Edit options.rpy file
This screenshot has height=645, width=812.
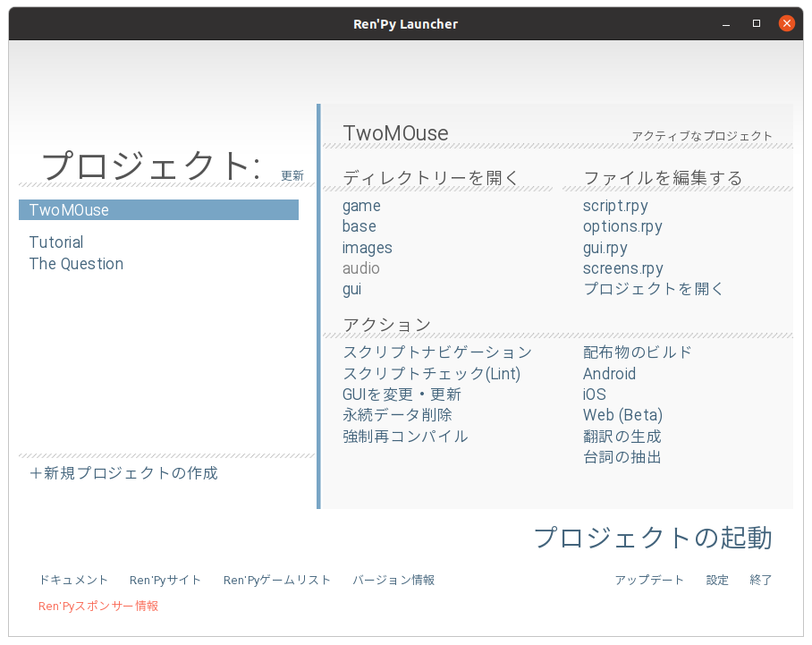pyautogui.click(x=622, y=227)
